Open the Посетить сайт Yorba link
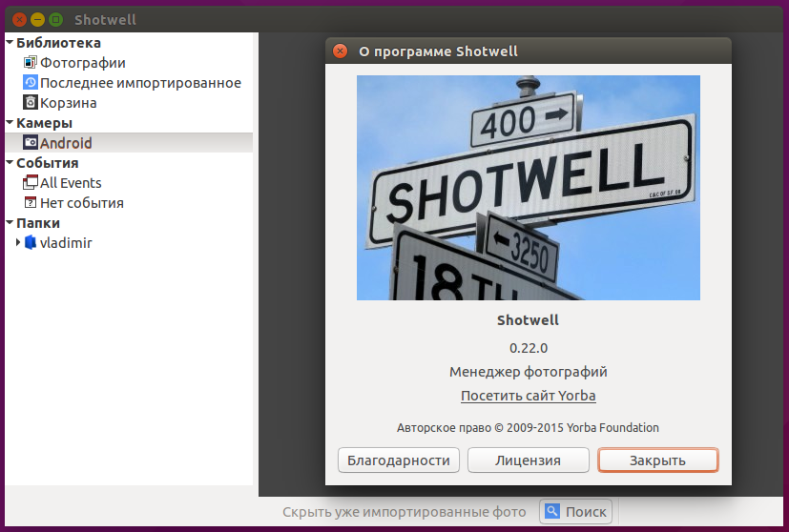Image resolution: width=789 pixels, height=532 pixels. (528, 396)
